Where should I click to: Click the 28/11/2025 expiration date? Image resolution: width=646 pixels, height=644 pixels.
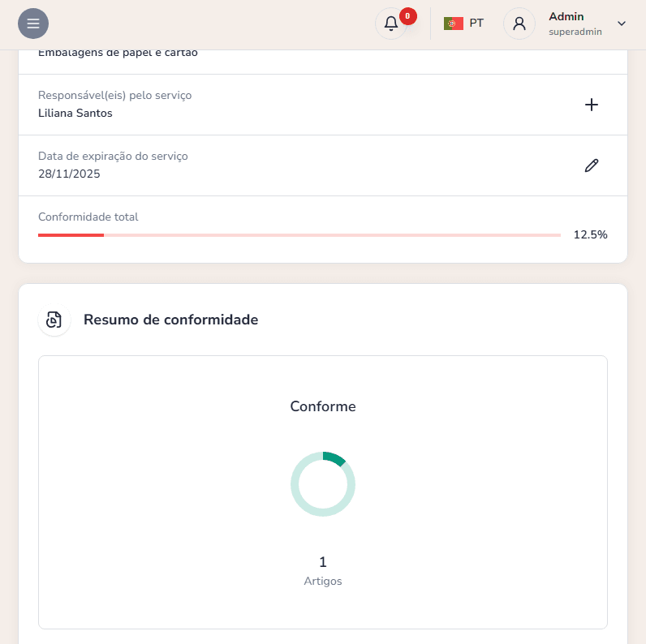(x=69, y=174)
